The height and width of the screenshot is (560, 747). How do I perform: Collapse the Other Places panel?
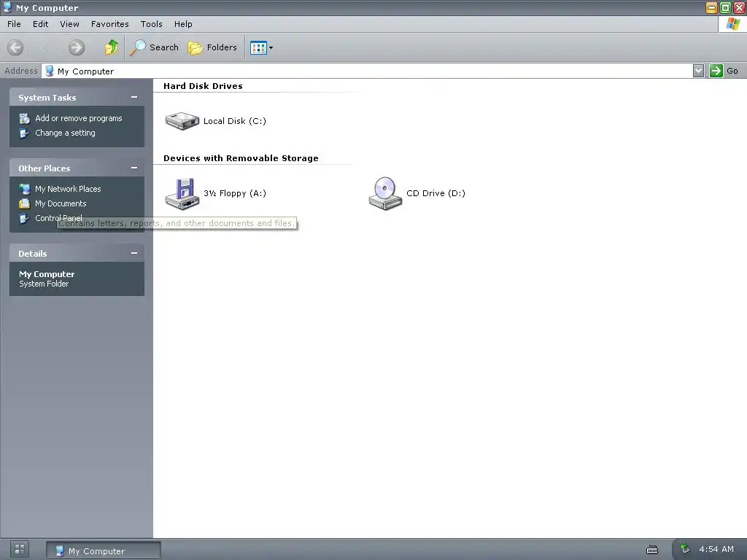pyautogui.click(x=134, y=168)
